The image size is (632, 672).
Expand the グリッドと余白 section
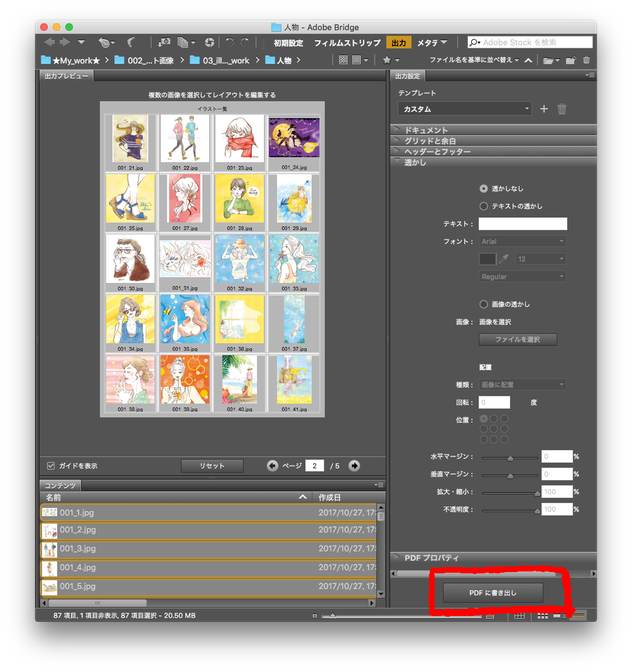pyautogui.click(x=494, y=141)
